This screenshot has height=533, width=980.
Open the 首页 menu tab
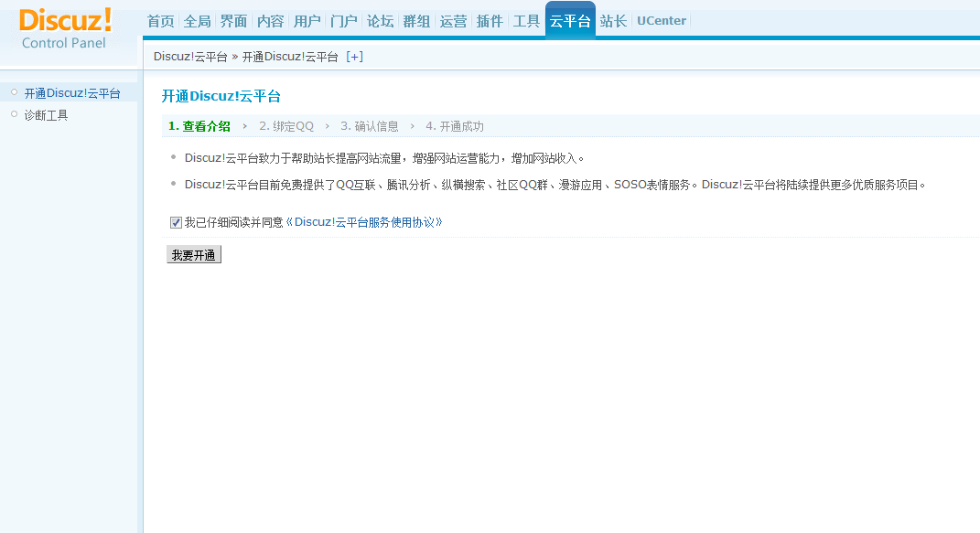tap(161, 21)
